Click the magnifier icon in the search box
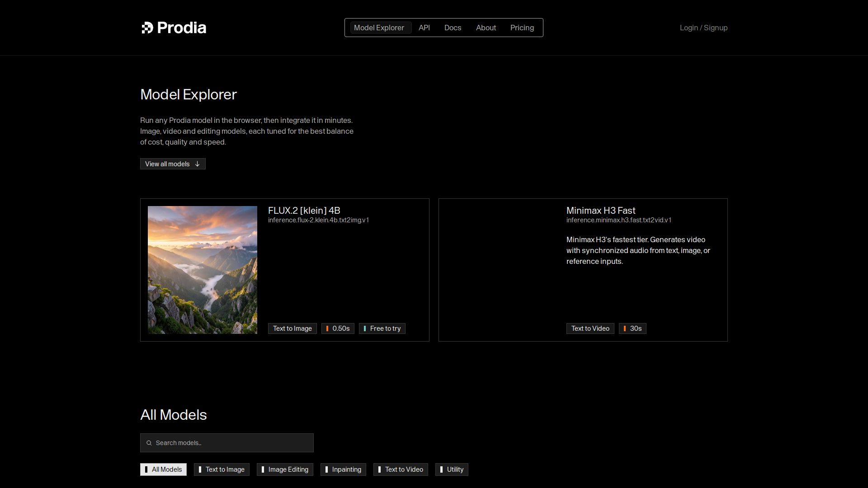Screen dimensions: 868x488 click(x=149, y=443)
